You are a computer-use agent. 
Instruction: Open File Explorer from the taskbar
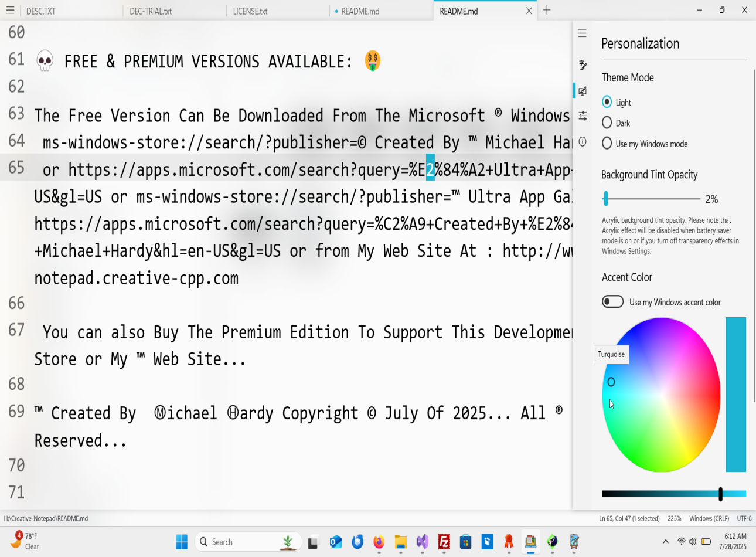401,542
